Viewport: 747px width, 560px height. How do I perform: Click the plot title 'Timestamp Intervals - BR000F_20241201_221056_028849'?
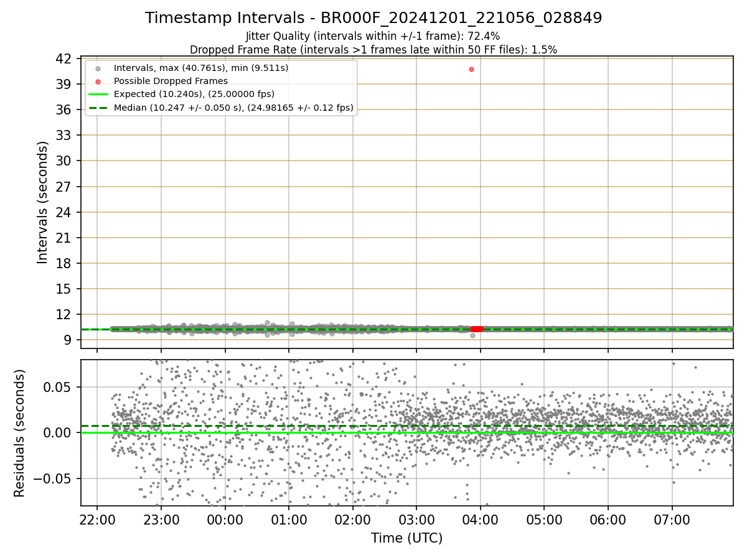tap(374, 18)
